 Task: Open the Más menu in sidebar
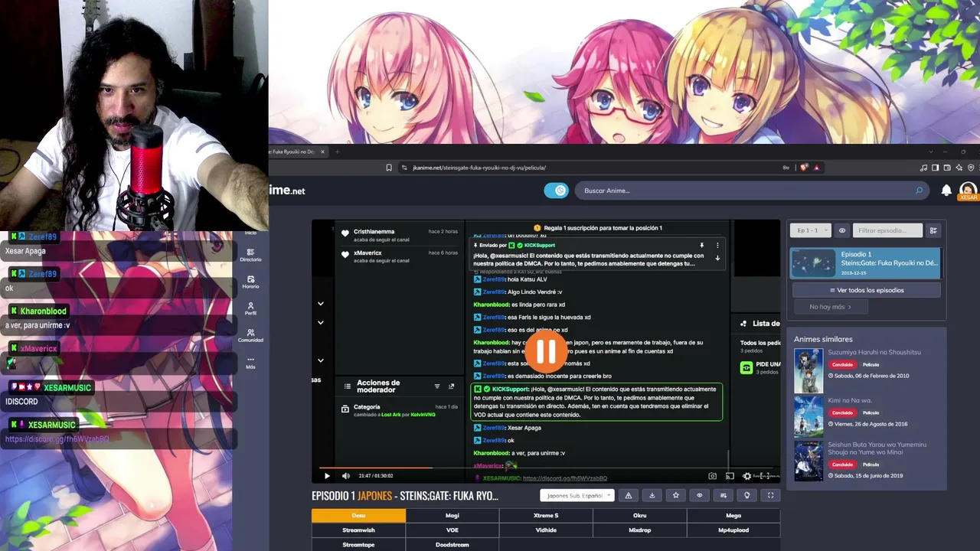point(250,362)
